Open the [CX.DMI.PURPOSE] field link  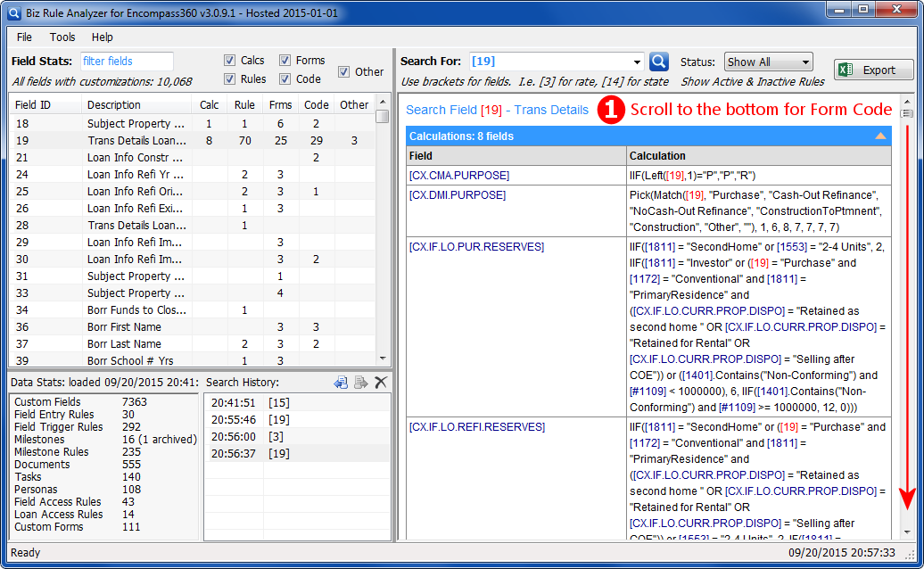pos(458,195)
